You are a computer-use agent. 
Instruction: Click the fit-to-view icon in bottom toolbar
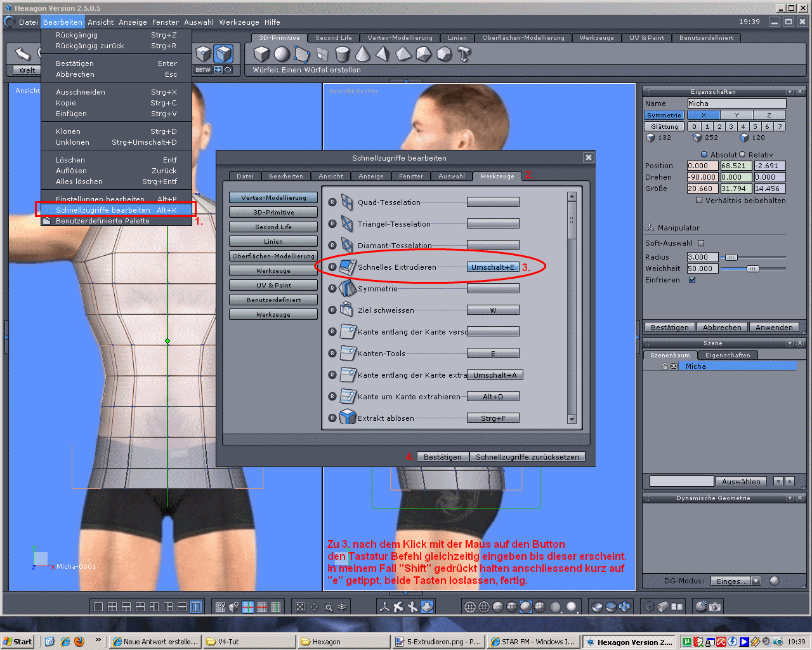300,607
